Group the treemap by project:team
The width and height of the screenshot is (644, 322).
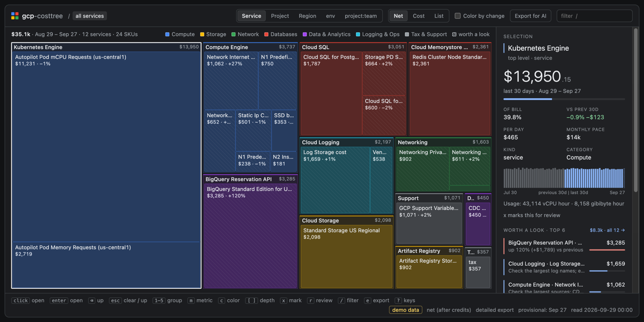point(361,16)
